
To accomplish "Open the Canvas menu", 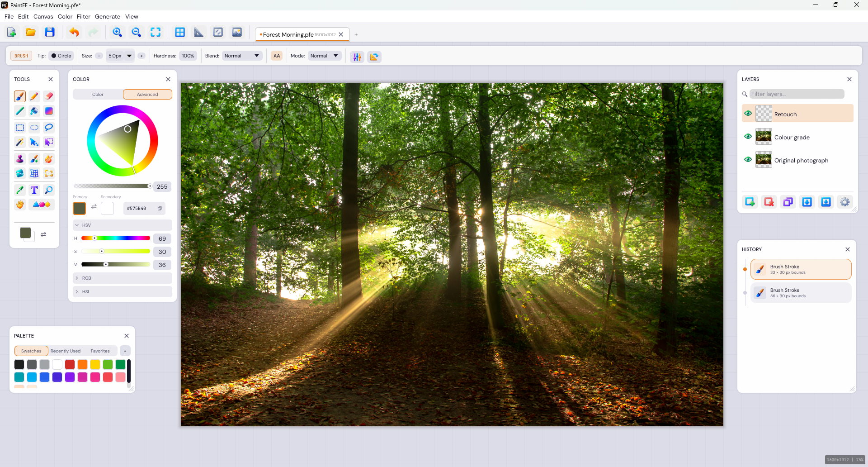I will tap(43, 17).
